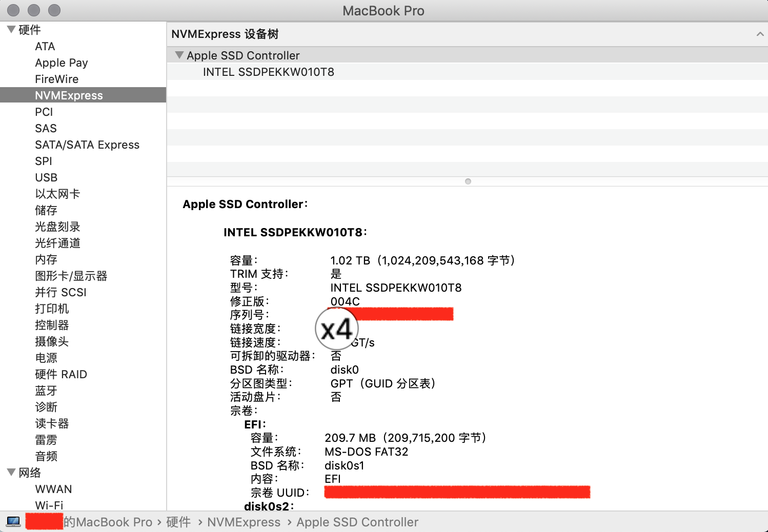Screen dimensions: 768x532
Task: Click the MacBook Pro window title
Action: click(383, 11)
